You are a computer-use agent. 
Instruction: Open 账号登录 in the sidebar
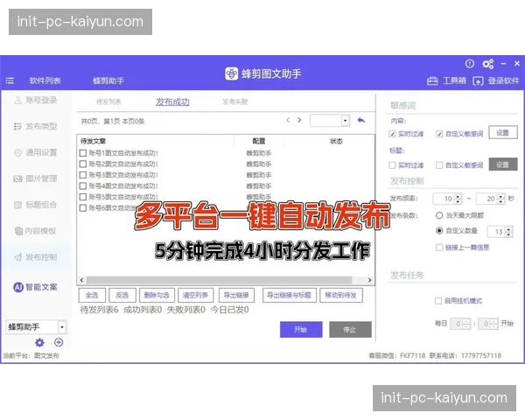coord(36,100)
